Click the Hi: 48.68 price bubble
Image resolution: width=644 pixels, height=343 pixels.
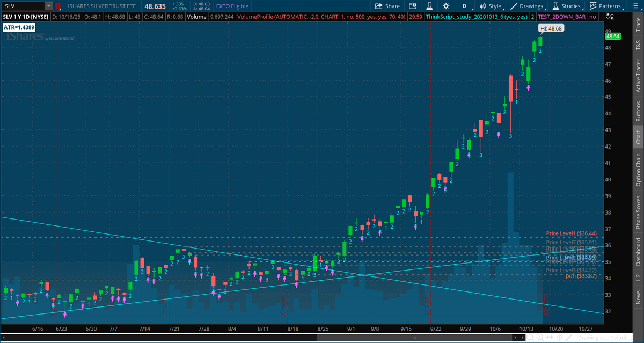[550, 28]
